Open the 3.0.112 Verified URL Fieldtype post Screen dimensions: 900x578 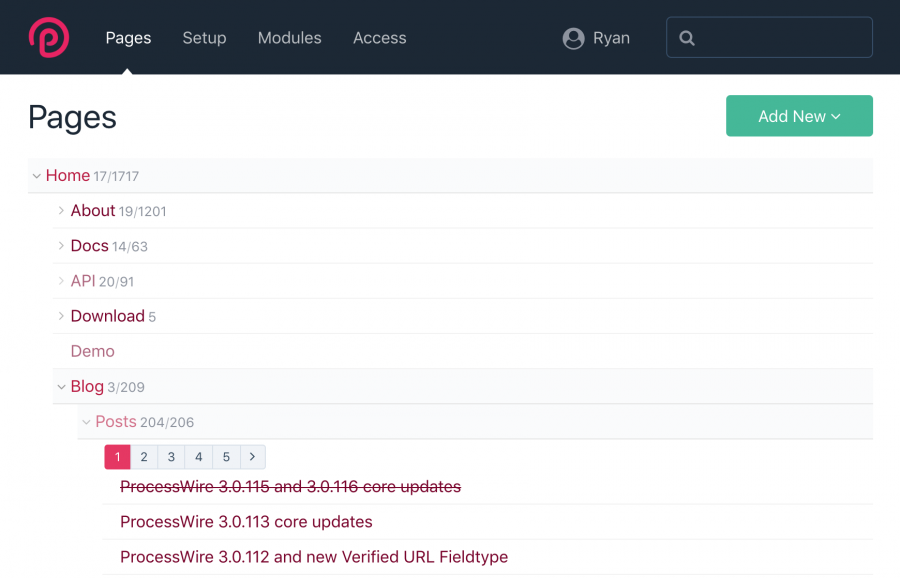pyautogui.click(x=314, y=557)
